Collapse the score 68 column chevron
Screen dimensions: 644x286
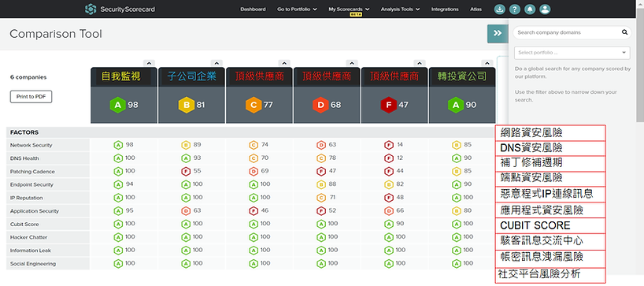pyautogui.click(x=352, y=63)
